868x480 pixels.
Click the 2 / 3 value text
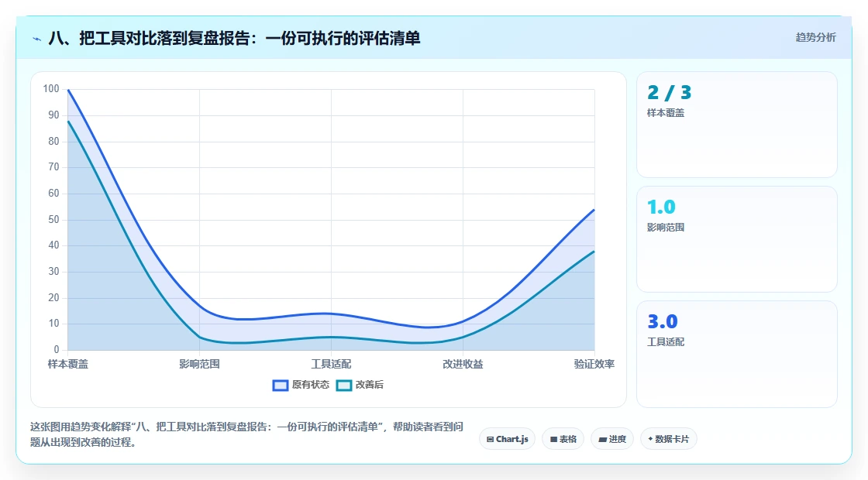tap(670, 92)
